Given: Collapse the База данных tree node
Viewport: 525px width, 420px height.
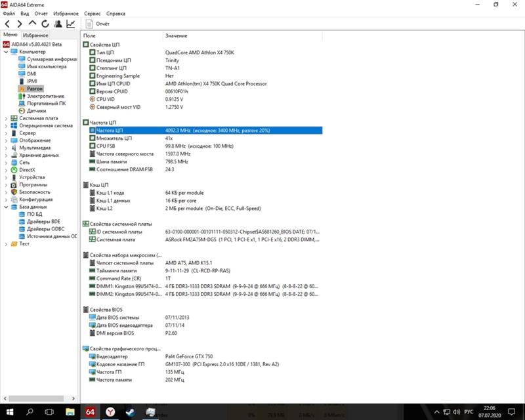Looking at the screenshot, I should point(6,207).
